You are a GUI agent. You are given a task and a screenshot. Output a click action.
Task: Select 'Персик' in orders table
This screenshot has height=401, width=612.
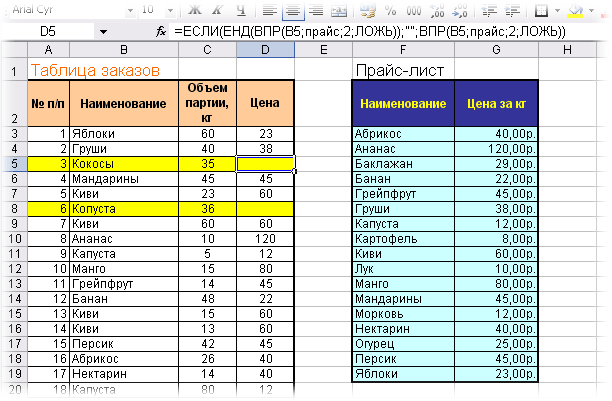[x=124, y=344]
